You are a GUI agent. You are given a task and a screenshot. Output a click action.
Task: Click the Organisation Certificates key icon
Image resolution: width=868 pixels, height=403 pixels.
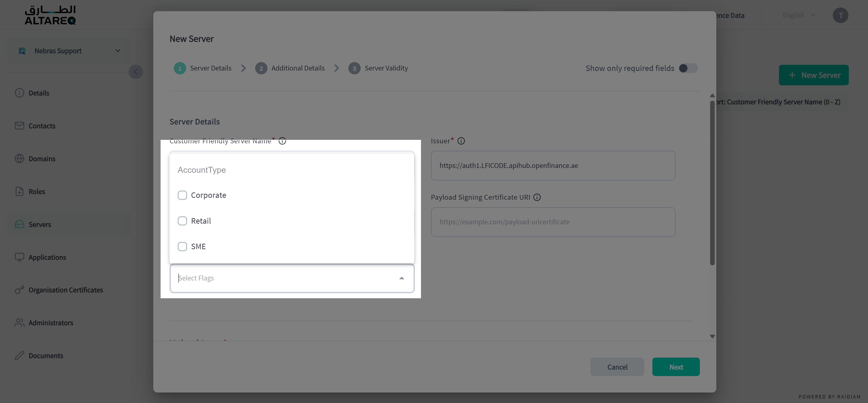tap(20, 290)
